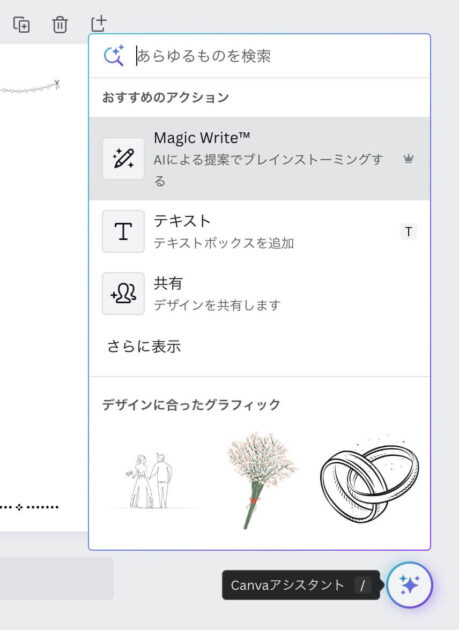The width and height of the screenshot is (459, 630).
Task: Insert the wedding couple sketch graphic
Action: pyautogui.click(x=152, y=481)
